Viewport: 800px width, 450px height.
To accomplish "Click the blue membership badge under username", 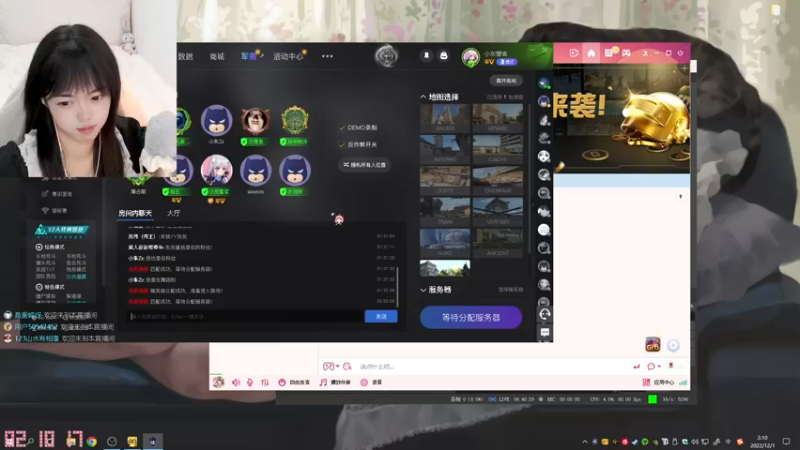I will tap(507, 62).
